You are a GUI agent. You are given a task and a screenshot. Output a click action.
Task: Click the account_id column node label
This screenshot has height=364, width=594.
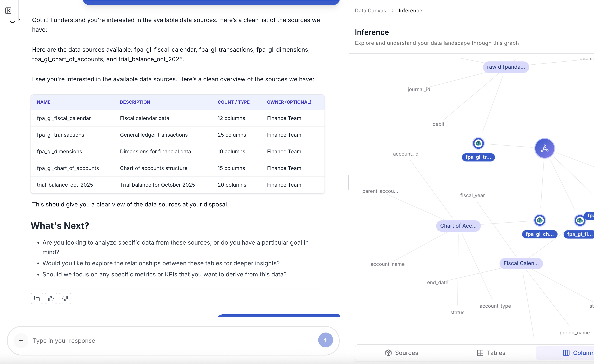(406, 154)
